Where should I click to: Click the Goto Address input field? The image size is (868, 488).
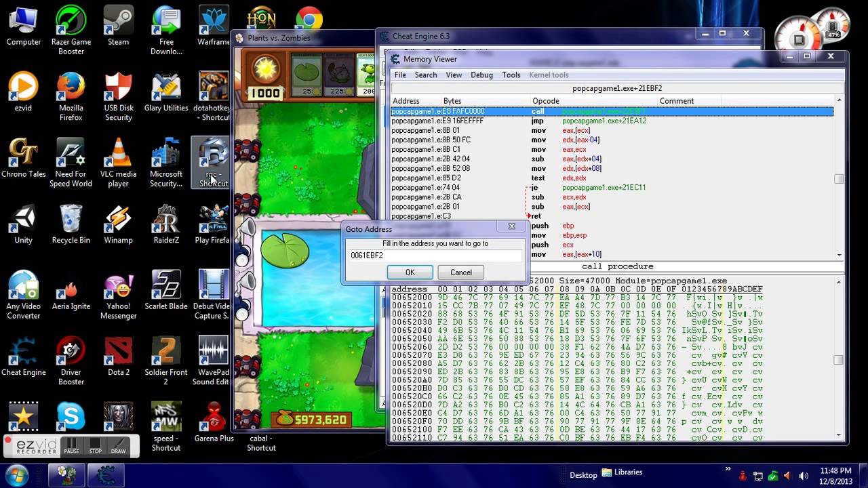pyautogui.click(x=435, y=256)
